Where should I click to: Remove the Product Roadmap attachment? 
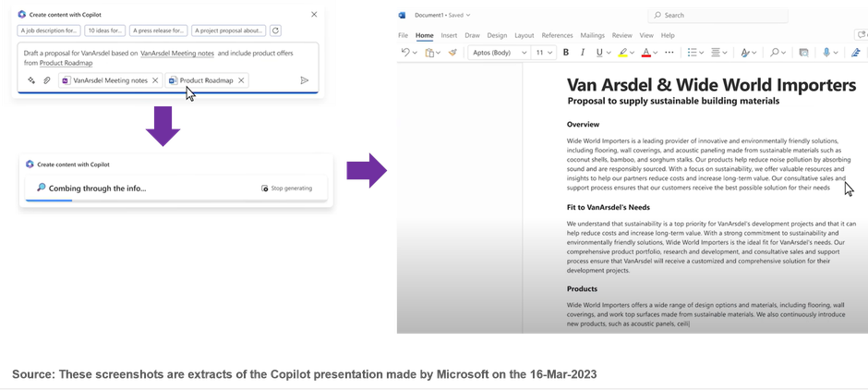coord(241,80)
